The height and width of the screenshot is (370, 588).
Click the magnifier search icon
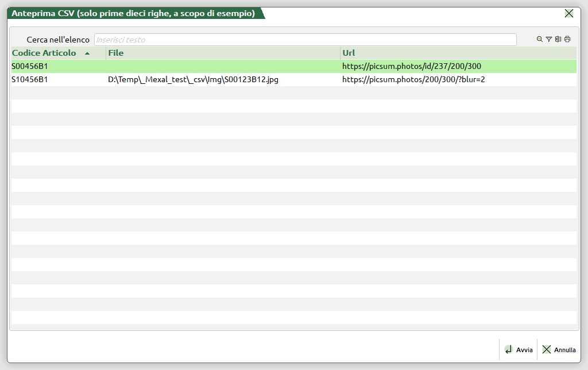tap(540, 40)
